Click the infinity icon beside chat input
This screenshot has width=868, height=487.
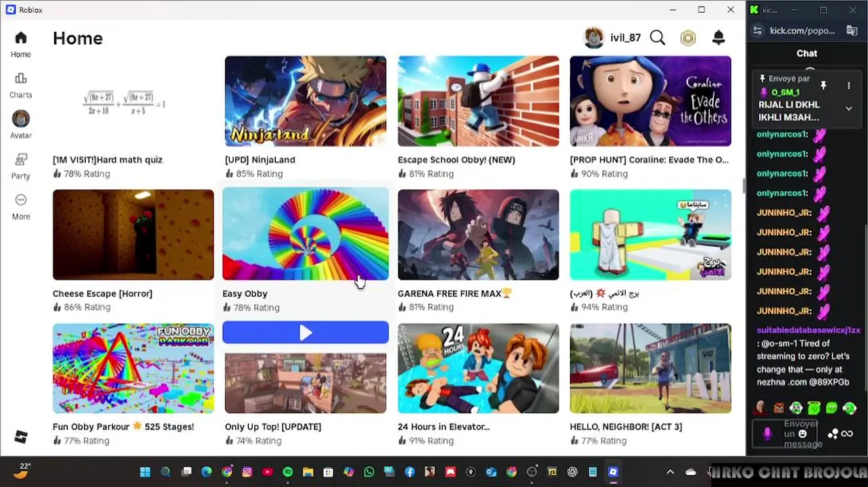tap(847, 434)
